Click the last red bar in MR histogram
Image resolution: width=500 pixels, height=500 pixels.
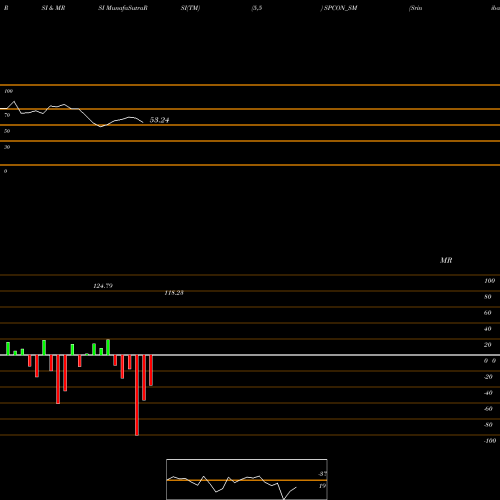(151, 370)
